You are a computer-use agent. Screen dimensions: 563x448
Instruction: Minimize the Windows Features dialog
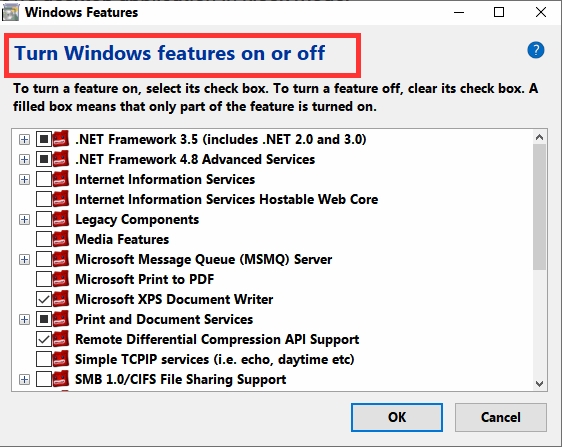click(x=459, y=13)
